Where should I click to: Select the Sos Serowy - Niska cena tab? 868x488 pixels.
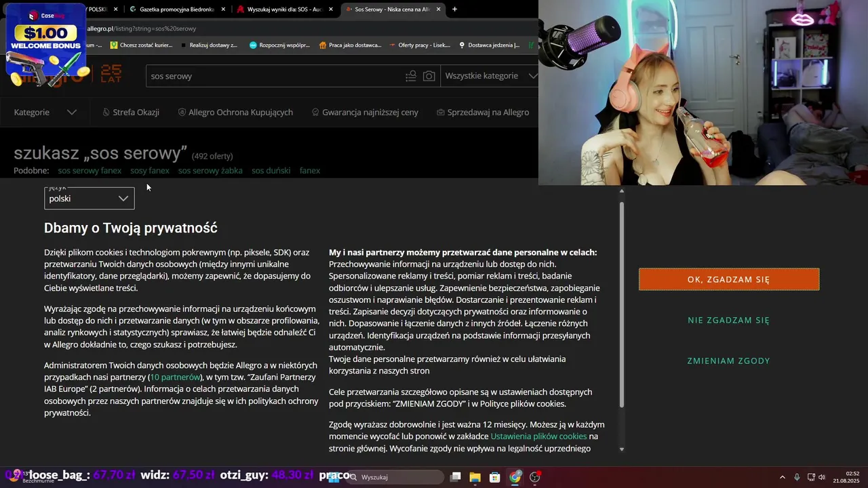393,9
